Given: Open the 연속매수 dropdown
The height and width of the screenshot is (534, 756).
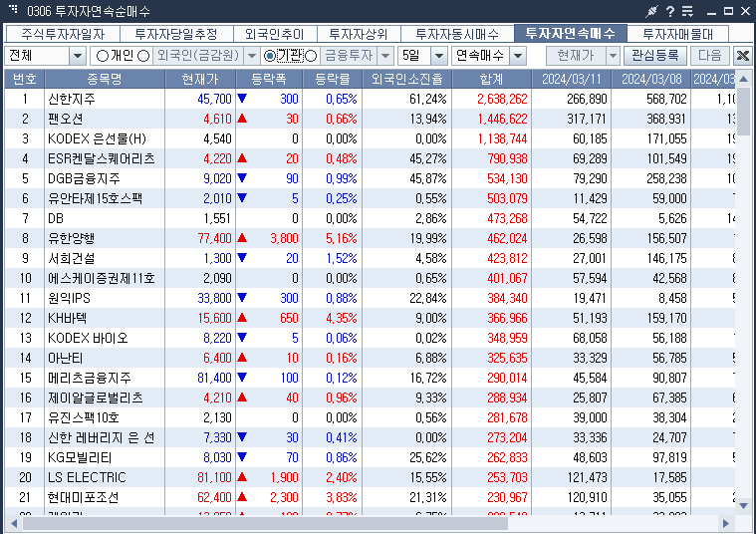Looking at the screenshot, I should (x=518, y=56).
